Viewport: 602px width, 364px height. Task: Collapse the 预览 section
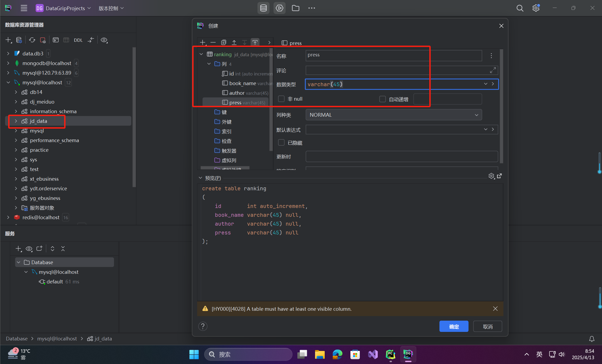click(x=200, y=178)
